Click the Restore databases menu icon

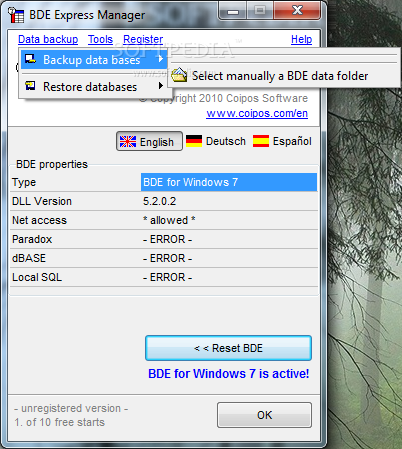pyautogui.click(x=30, y=86)
